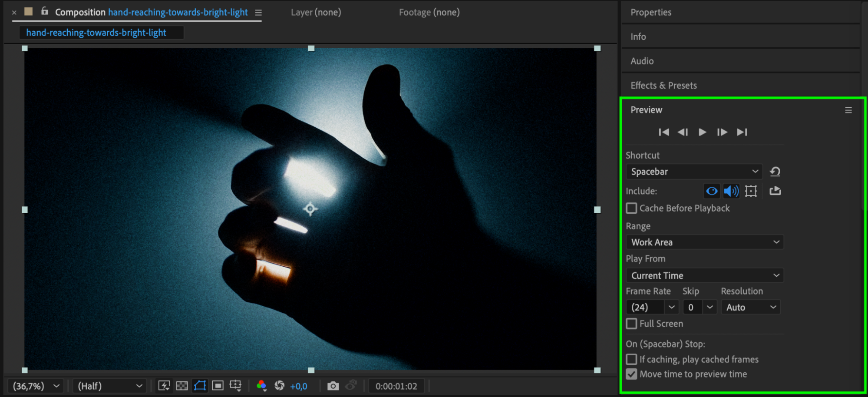Image resolution: width=868 pixels, height=397 pixels.
Task: Uncheck Move time to preview time
Action: [632, 374]
